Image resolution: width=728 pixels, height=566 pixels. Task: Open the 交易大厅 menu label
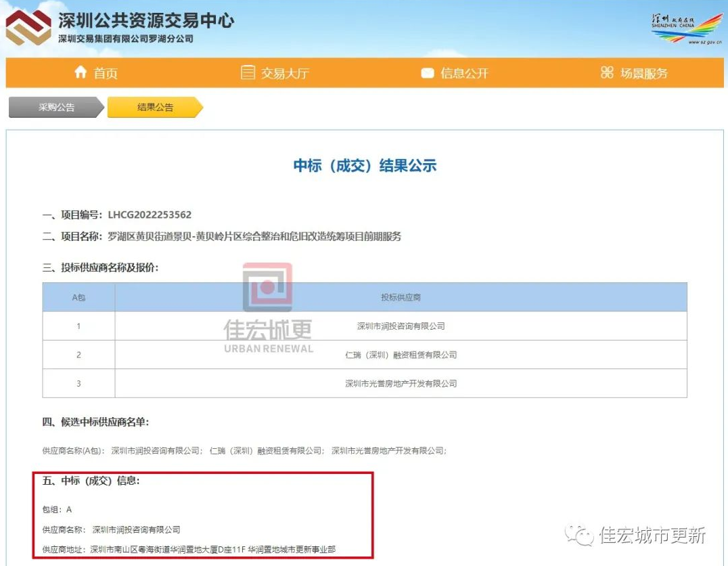(285, 73)
